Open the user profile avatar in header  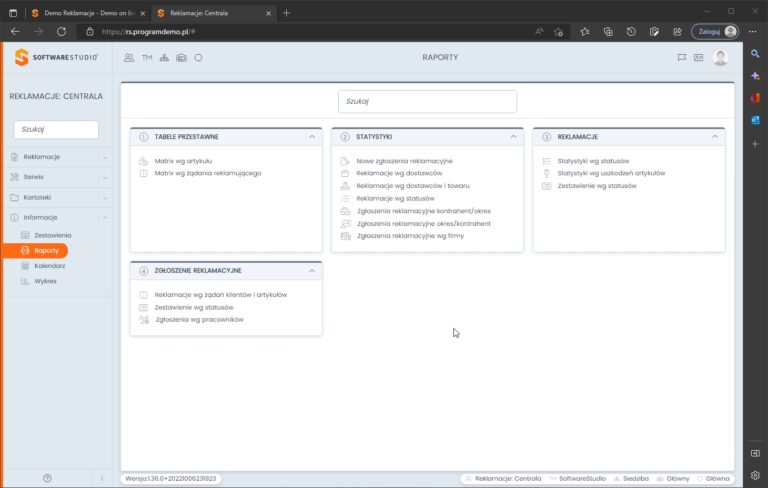[x=720, y=58]
